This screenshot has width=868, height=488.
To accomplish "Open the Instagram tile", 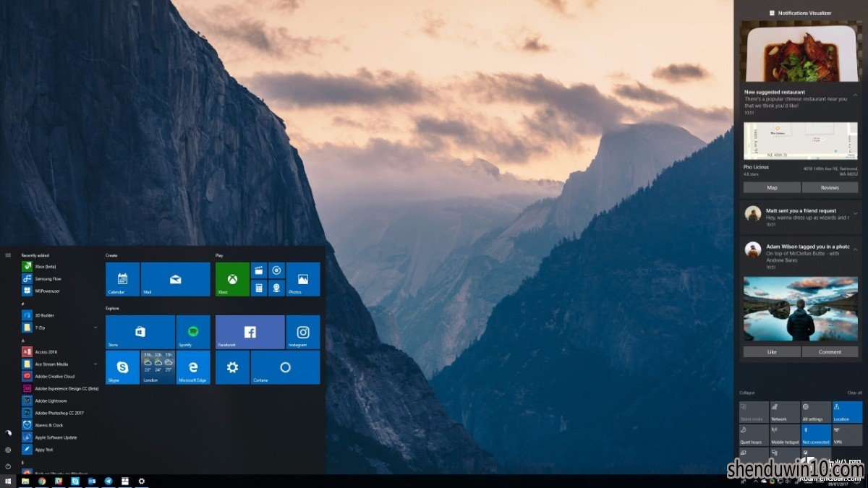I will (x=303, y=332).
